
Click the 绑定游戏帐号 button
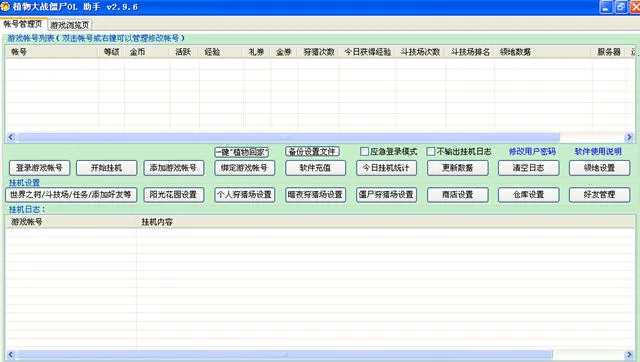pyautogui.click(x=244, y=168)
